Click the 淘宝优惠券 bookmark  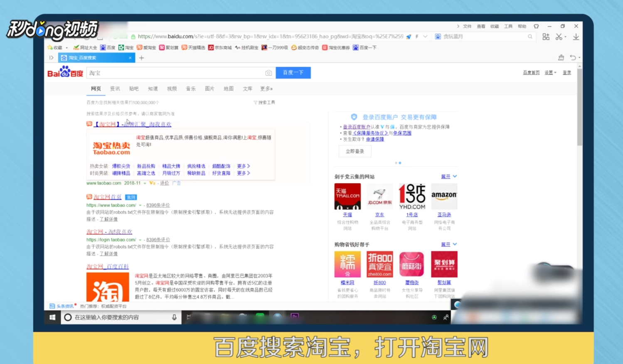pos(336,48)
